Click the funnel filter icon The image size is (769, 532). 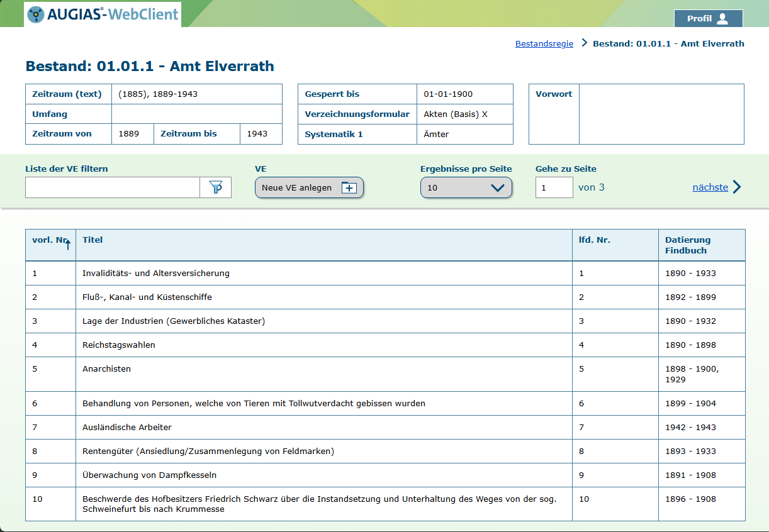tap(216, 187)
